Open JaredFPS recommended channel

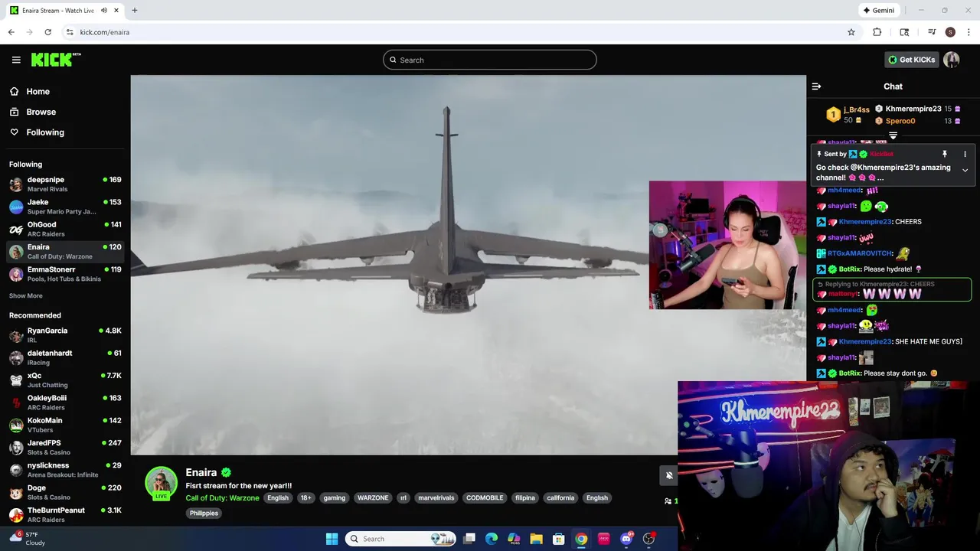(x=65, y=447)
